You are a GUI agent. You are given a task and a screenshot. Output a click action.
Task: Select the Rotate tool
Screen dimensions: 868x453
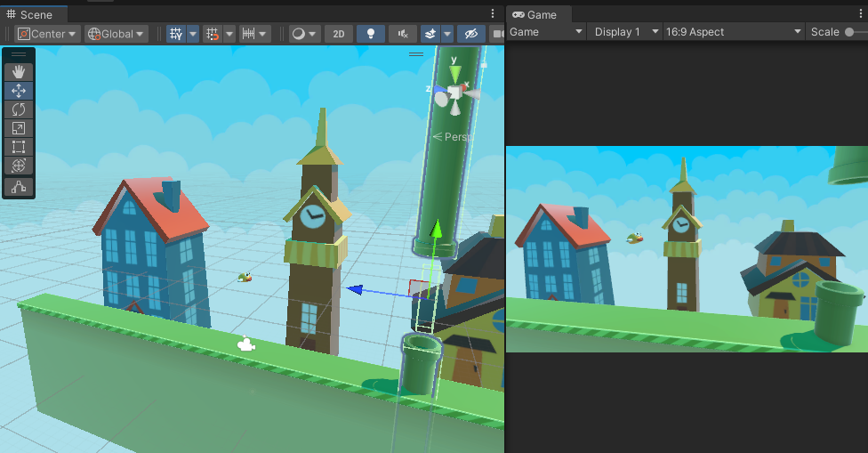click(19, 109)
